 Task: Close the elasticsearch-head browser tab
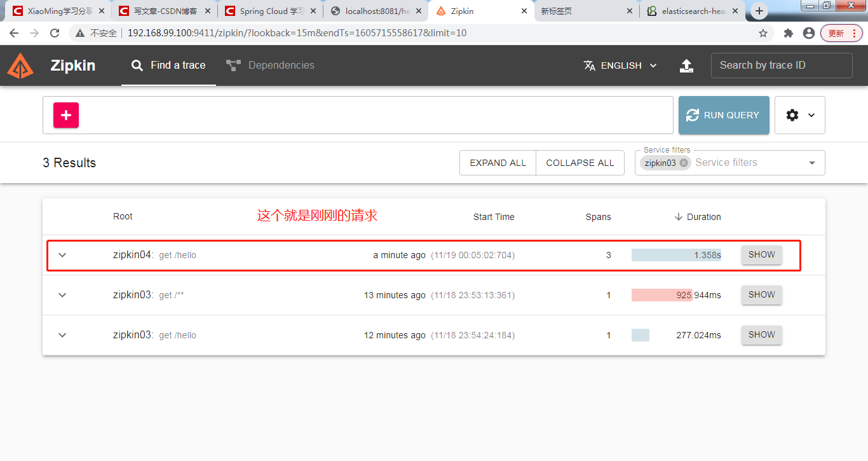click(735, 11)
